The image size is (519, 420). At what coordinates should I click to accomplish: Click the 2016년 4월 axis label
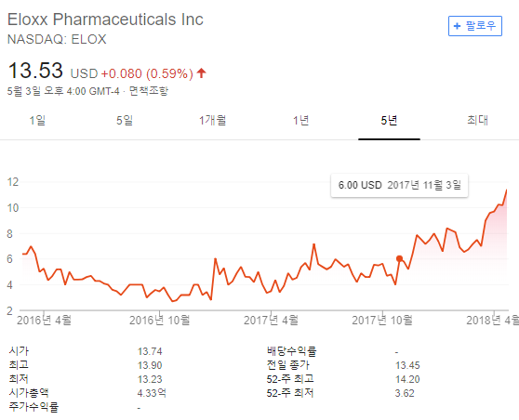44,321
